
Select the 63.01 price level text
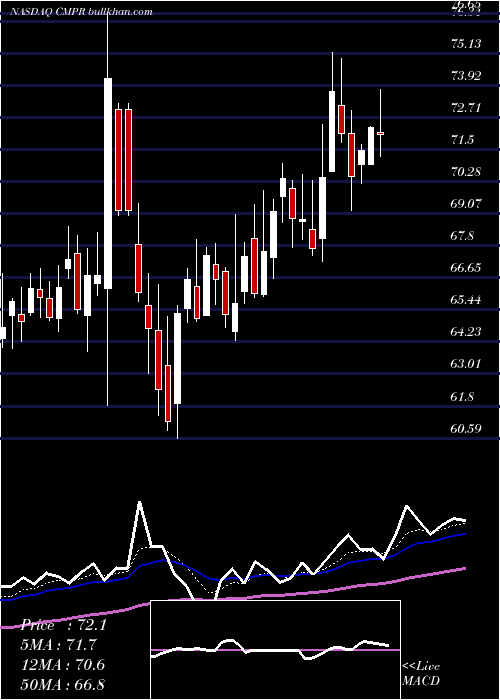(x=466, y=364)
